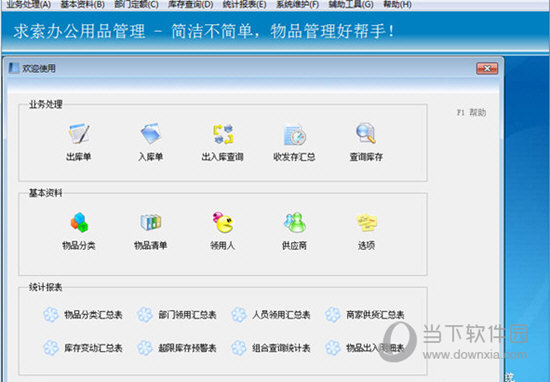Viewport: 550px width, 382px height.
Task: Click the 欢迎使用 window title icon
Action: pyautogui.click(x=14, y=68)
